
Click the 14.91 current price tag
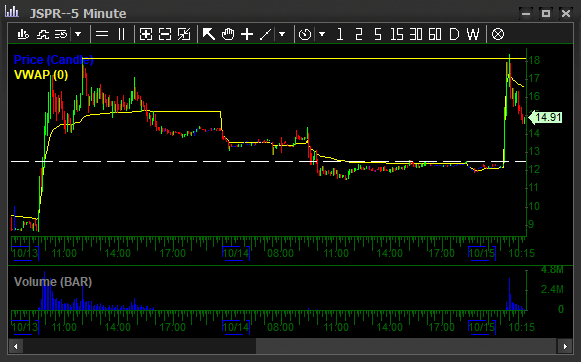coord(545,117)
